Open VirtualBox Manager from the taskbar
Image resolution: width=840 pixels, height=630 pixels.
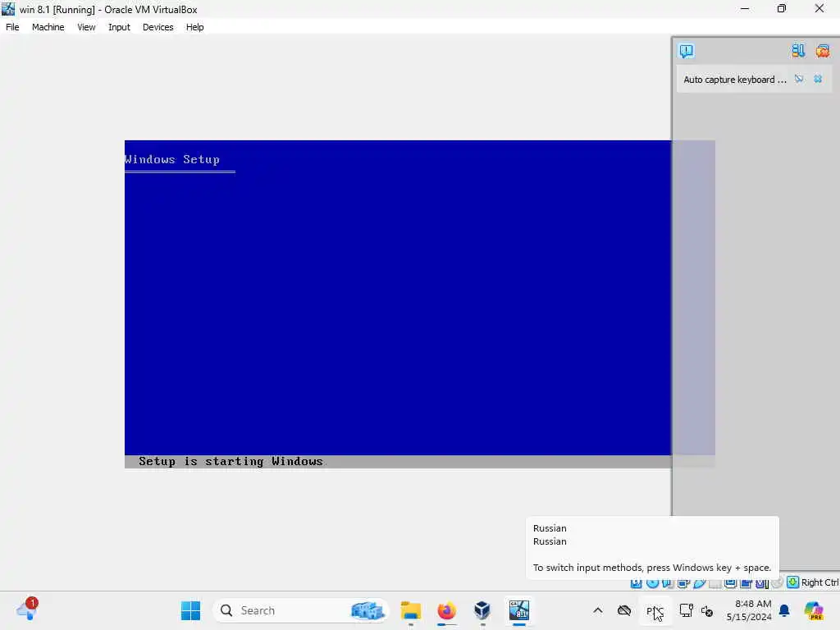click(x=482, y=610)
